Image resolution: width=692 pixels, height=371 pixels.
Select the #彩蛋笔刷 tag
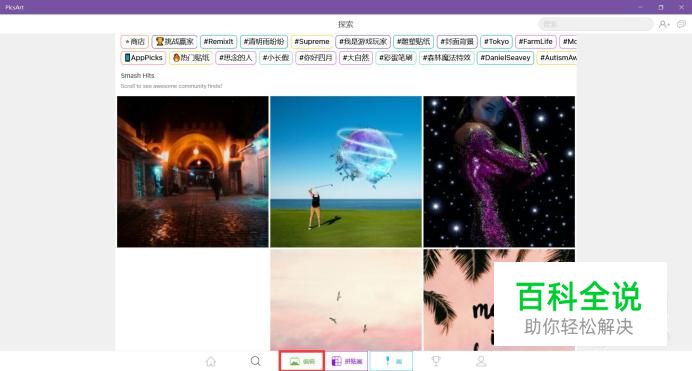[x=396, y=58]
